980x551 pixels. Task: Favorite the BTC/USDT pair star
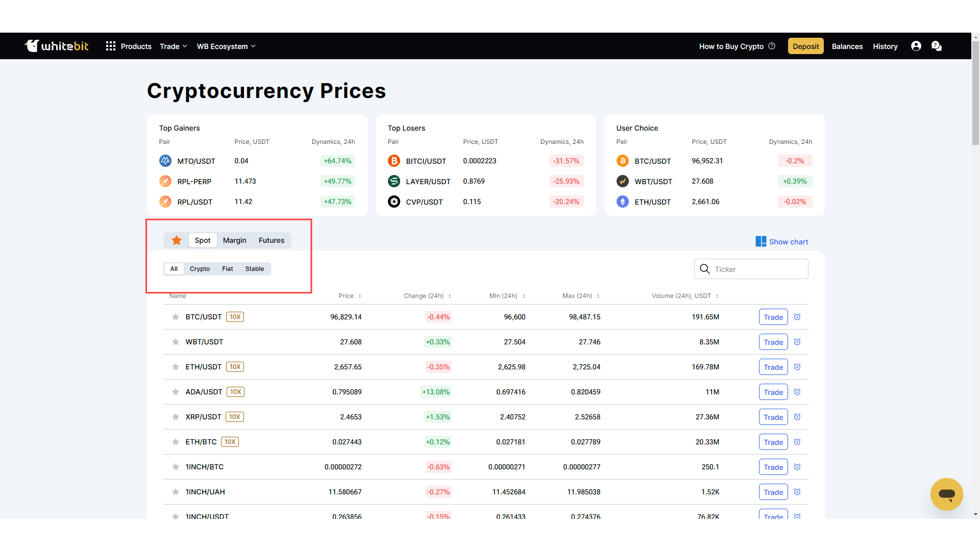176,317
